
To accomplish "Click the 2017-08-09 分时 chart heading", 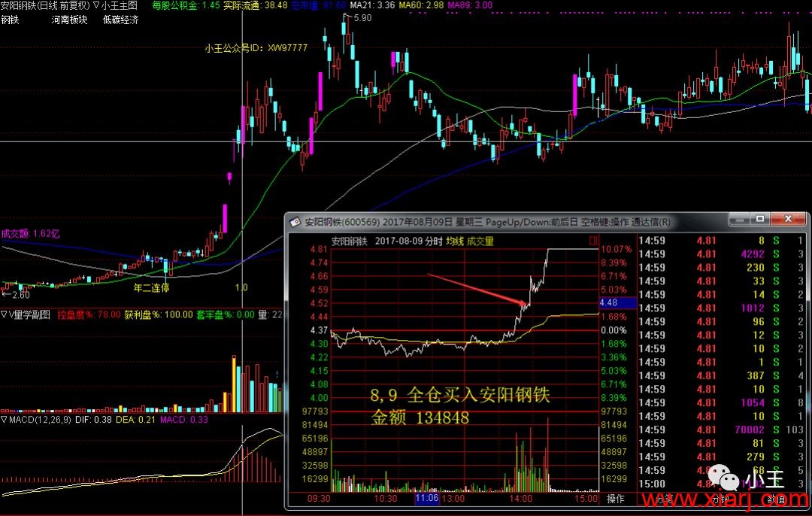I will pyautogui.click(x=408, y=241).
